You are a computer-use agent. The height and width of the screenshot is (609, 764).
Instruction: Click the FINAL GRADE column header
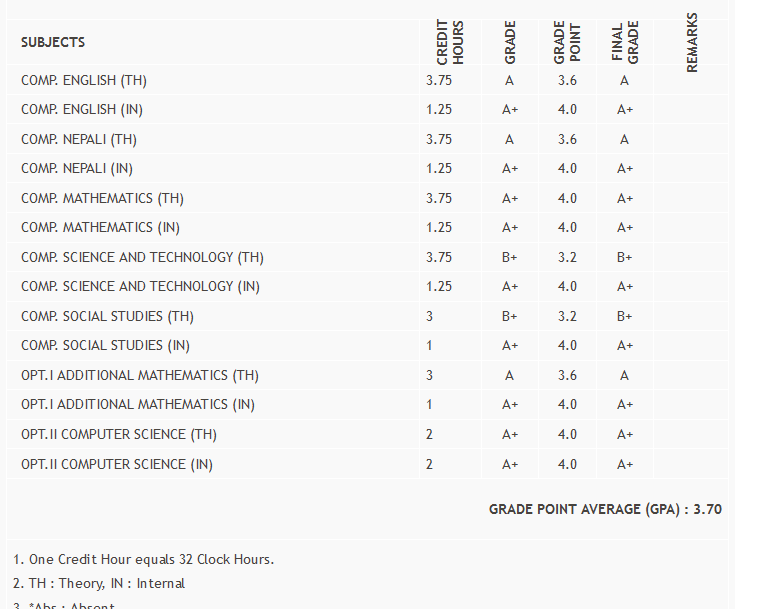click(625, 44)
